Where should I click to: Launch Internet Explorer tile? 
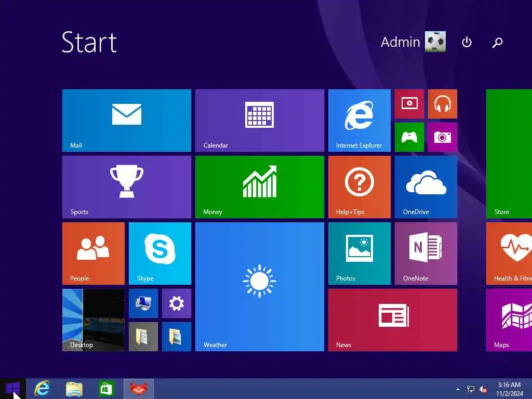pos(360,121)
